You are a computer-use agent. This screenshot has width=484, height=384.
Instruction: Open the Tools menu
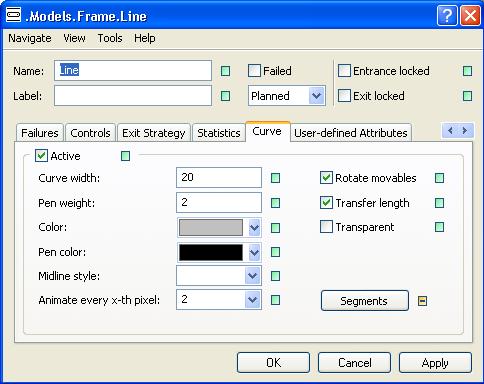point(110,38)
